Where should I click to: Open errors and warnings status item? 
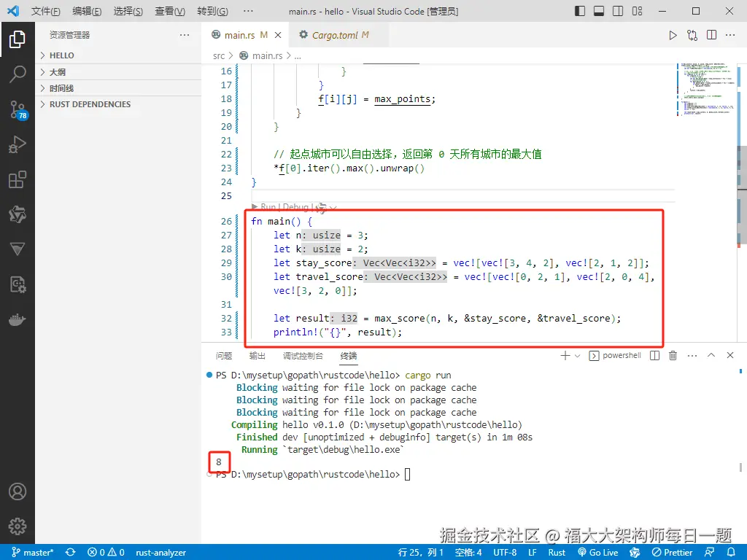(106, 553)
